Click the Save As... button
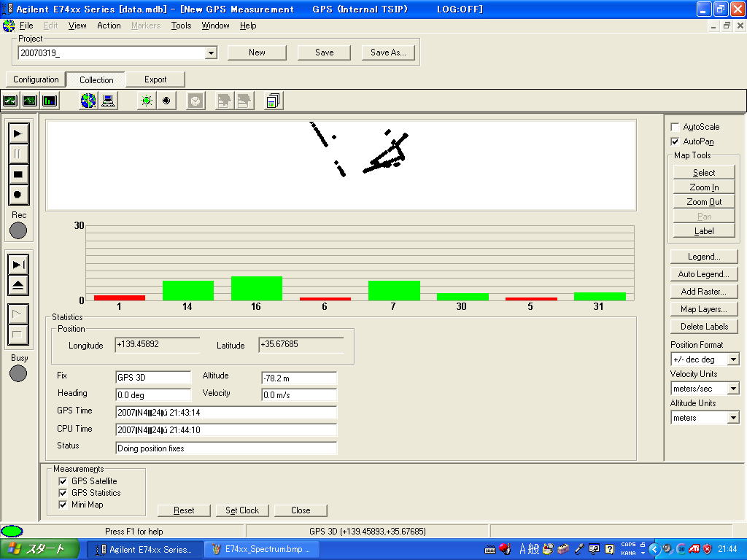Screen dimensions: 747x560 [x=388, y=52]
